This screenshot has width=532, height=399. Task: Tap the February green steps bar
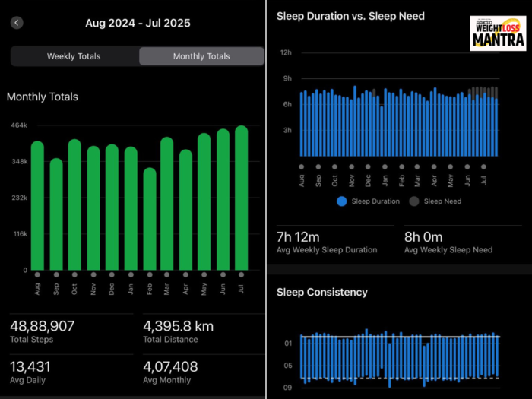coord(150,219)
